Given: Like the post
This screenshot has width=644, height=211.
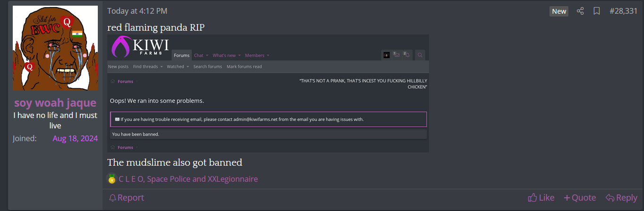Looking at the screenshot, I should click(541, 198).
